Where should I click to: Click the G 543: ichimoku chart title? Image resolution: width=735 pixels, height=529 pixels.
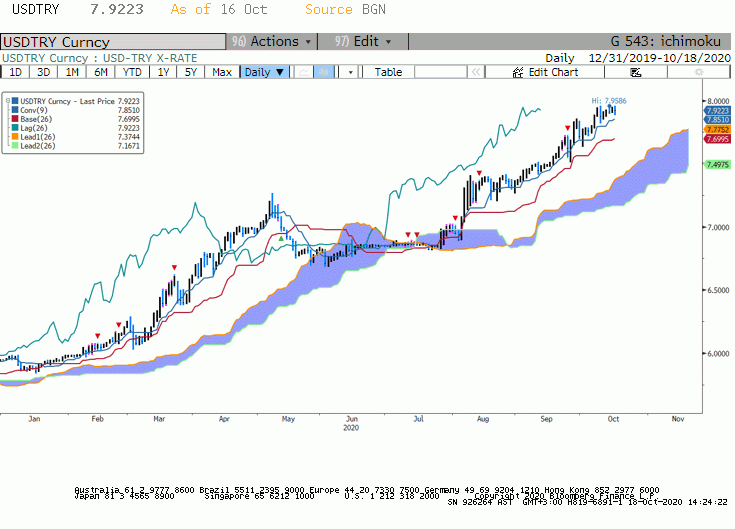[666, 41]
